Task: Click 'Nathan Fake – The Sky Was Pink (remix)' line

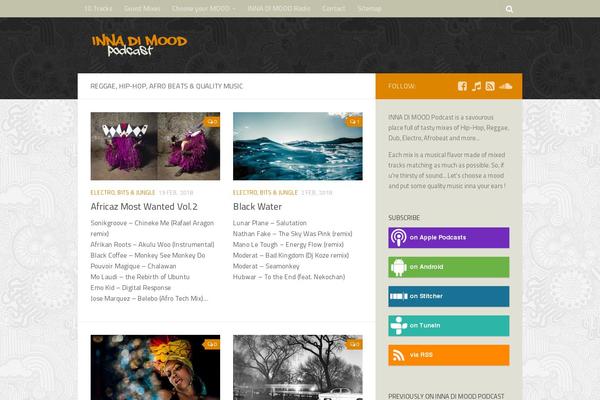Action: [293, 233]
